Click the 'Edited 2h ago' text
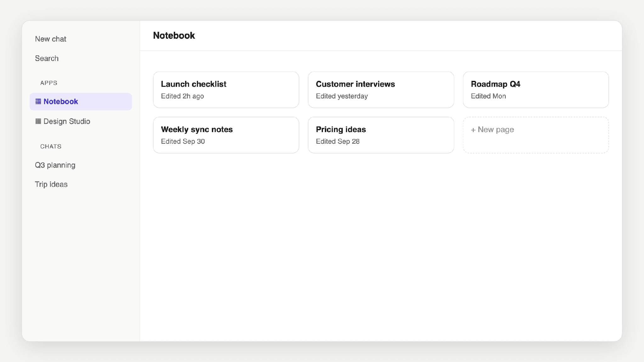644x362 pixels. (183, 96)
